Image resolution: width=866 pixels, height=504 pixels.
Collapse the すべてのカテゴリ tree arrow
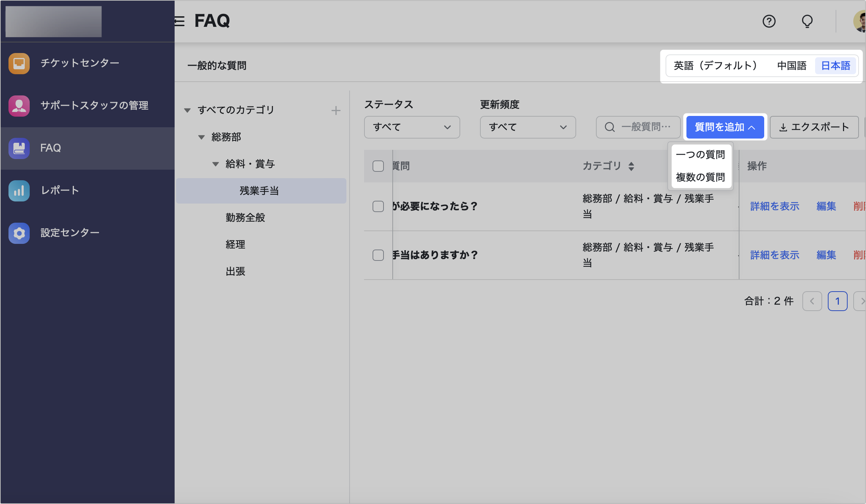click(187, 110)
